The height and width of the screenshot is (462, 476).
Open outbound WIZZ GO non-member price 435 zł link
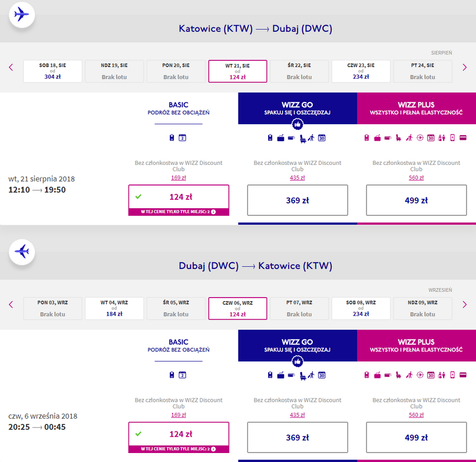coord(297,178)
